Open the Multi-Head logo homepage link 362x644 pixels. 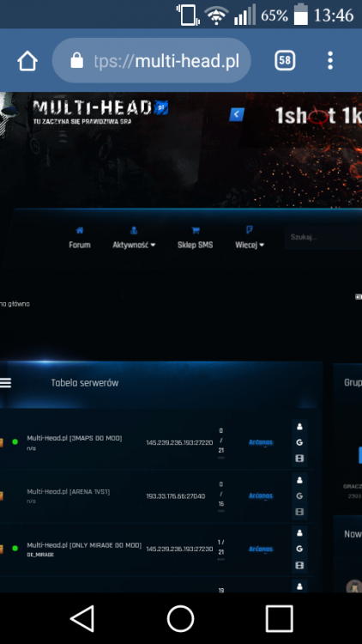click(x=100, y=112)
